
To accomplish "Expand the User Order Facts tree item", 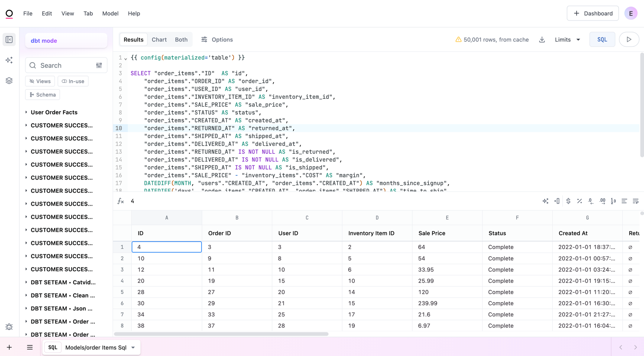I will (26, 113).
